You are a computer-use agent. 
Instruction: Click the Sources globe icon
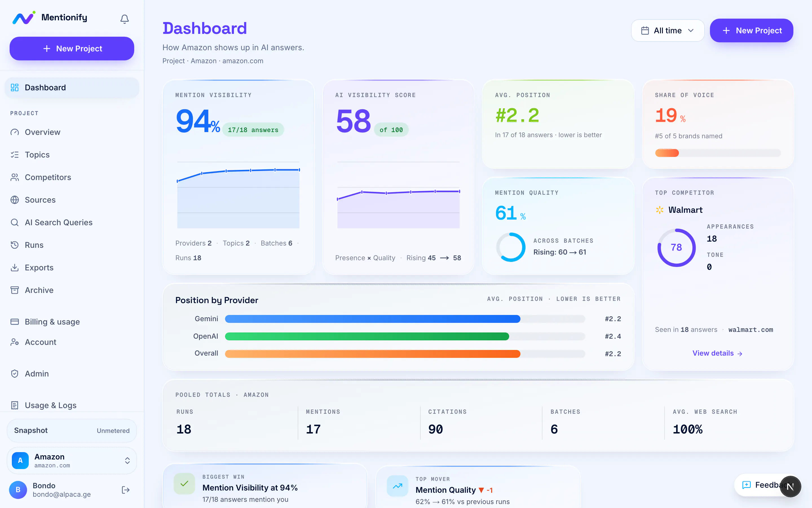[15, 200]
